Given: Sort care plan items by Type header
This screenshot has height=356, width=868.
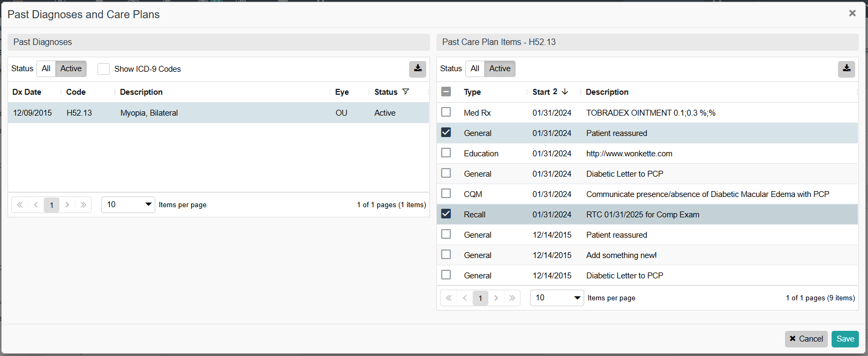Looking at the screenshot, I should click(x=472, y=92).
